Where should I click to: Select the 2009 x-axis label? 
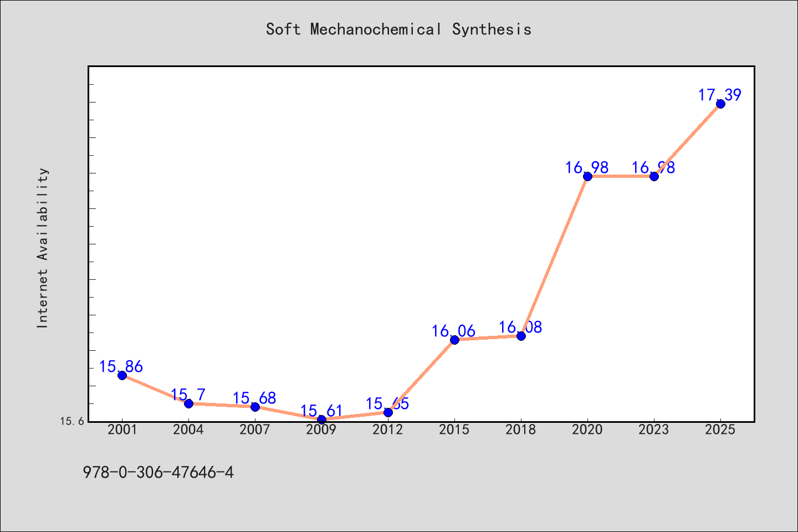[321, 430]
